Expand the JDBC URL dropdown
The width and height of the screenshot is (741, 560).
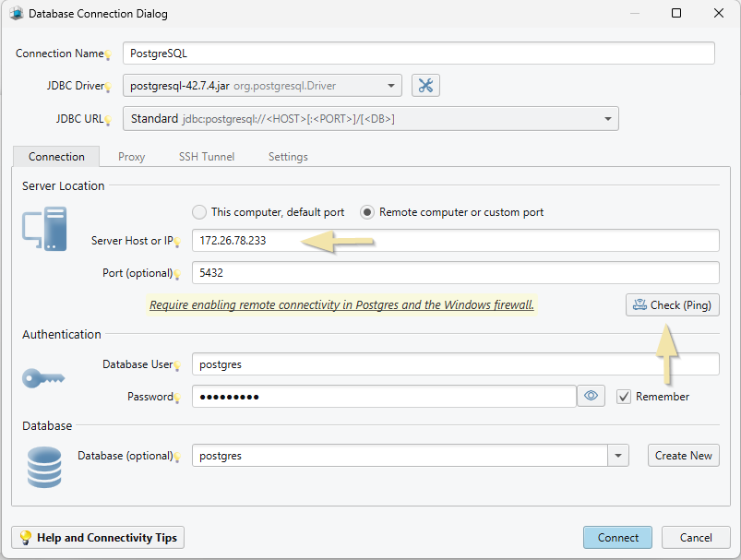606,118
